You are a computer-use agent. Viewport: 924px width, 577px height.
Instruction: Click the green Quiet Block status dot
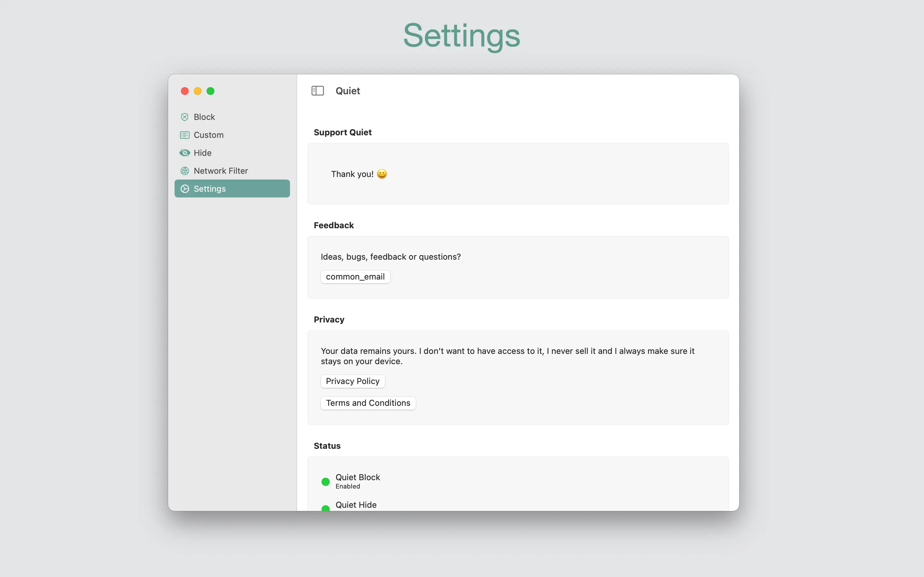[x=325, y=481]
